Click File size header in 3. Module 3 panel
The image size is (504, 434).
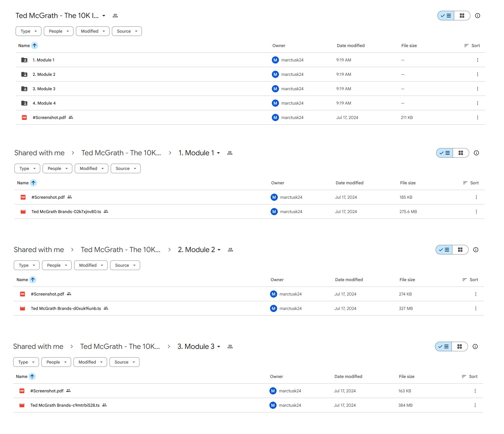[x=406, y=376]
